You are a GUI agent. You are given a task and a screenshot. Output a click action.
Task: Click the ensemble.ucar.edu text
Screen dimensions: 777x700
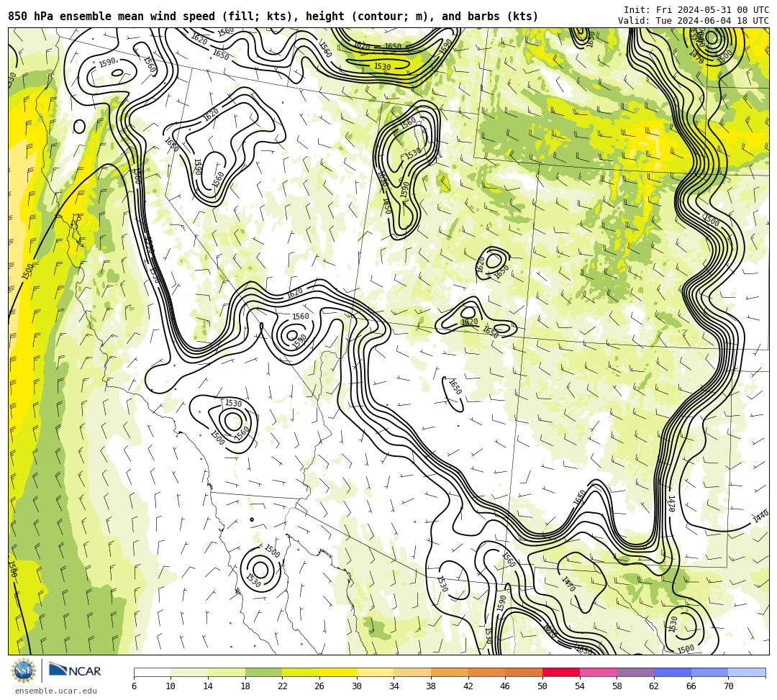pos(56,691)
